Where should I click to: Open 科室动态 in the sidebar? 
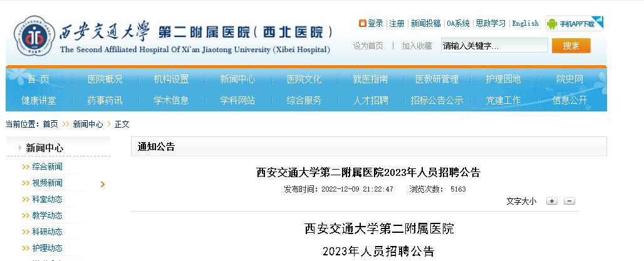pos(47,200)
